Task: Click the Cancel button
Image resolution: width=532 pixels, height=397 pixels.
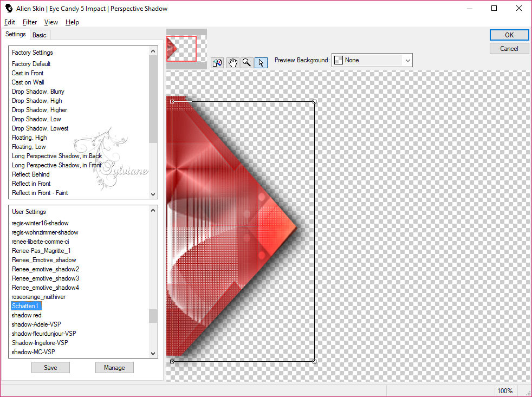Action: 509,49
